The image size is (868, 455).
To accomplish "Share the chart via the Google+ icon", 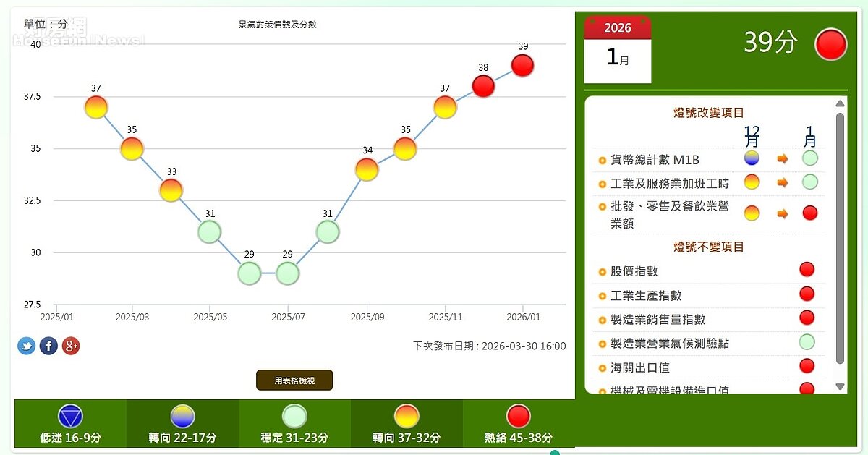I will 69,346.
